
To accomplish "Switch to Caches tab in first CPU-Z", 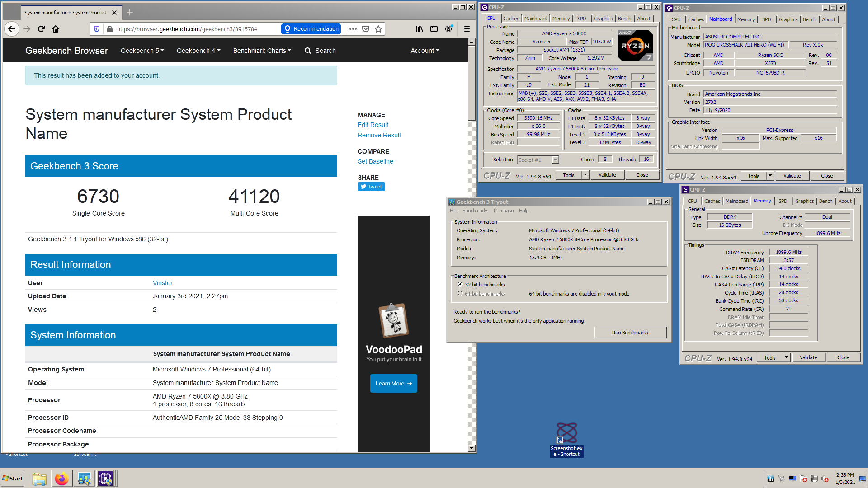I will click(x=511, y=19).
